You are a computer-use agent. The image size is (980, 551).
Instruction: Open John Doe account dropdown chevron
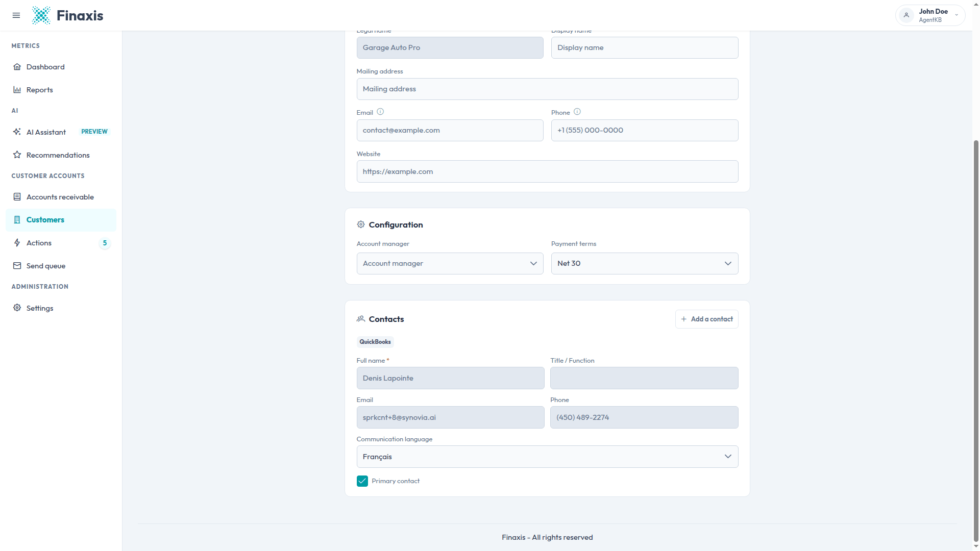click(957, 15)
